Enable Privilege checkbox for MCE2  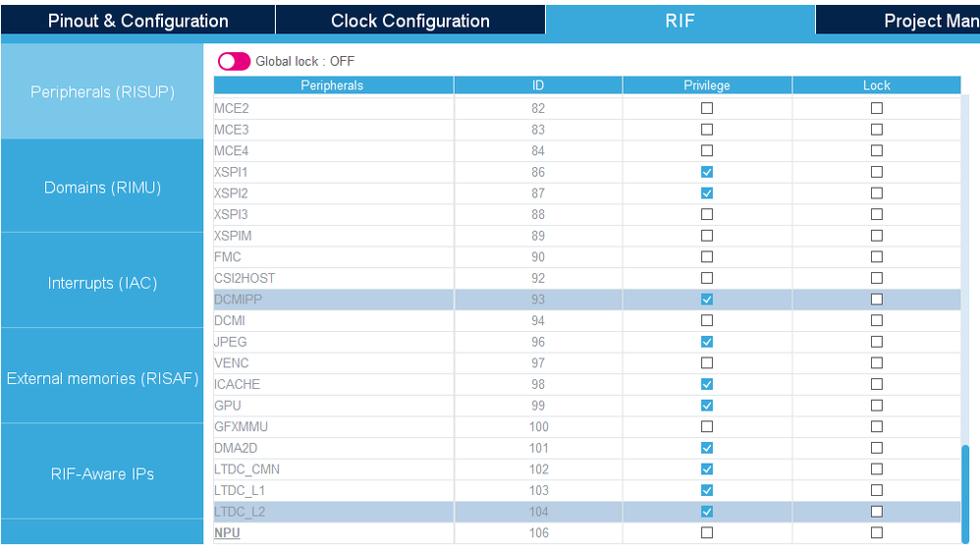pos(707,108)
